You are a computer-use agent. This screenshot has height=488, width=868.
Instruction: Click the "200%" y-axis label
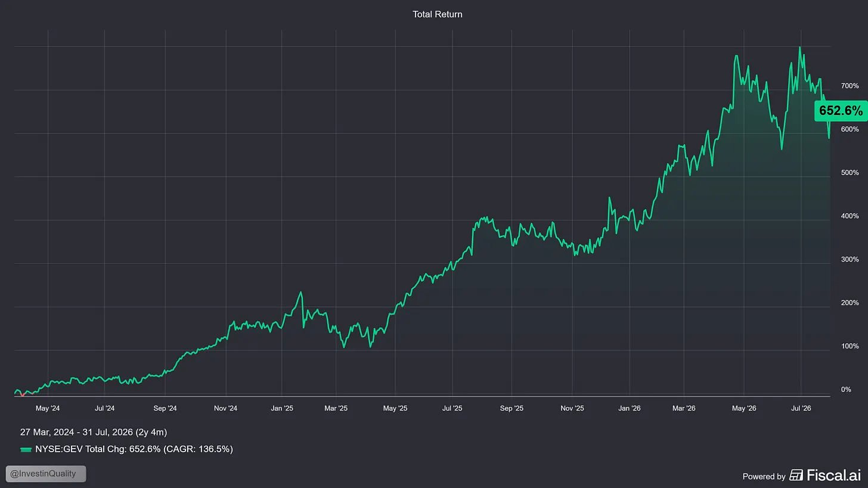pyautogui.click(x=850, y=303)
